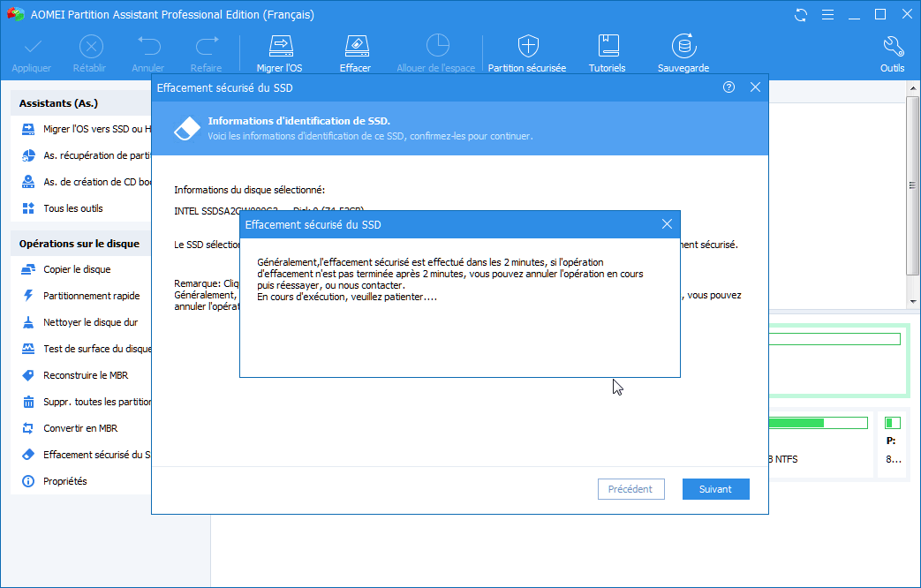Close the outer Effacement sécurisé du SSD dialog
Image resolution: width=921 pixels, height=588 pixels.
click(755, 87)
